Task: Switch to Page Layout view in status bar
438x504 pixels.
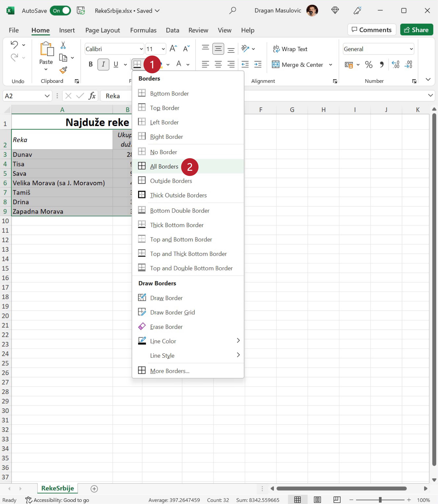Action: pyautogui.click(x=317, y=500)
